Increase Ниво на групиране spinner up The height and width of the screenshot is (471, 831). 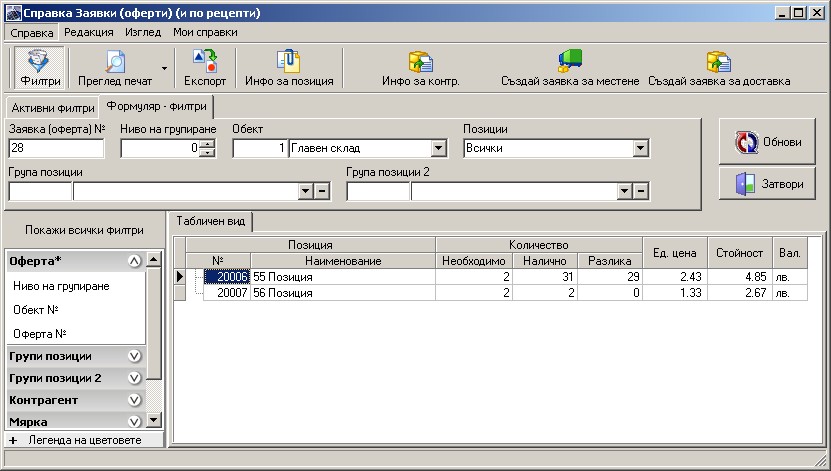[x=207, y=144]
